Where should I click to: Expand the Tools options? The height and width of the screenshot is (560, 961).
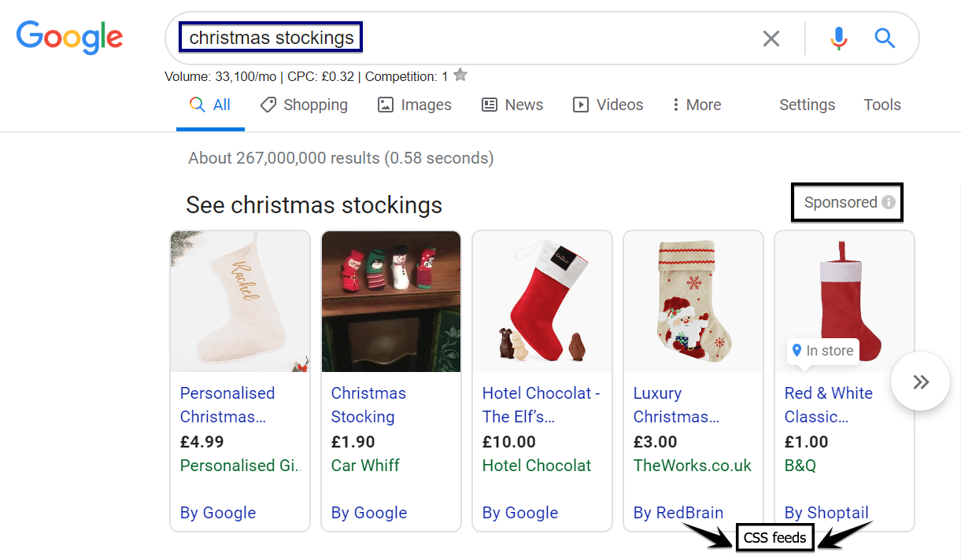(x=882, y=105)
